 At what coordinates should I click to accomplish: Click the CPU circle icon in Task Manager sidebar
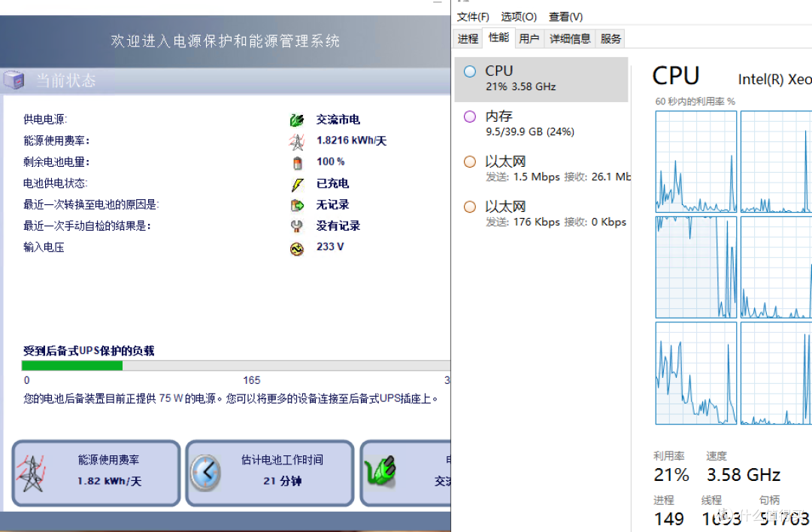470,71
